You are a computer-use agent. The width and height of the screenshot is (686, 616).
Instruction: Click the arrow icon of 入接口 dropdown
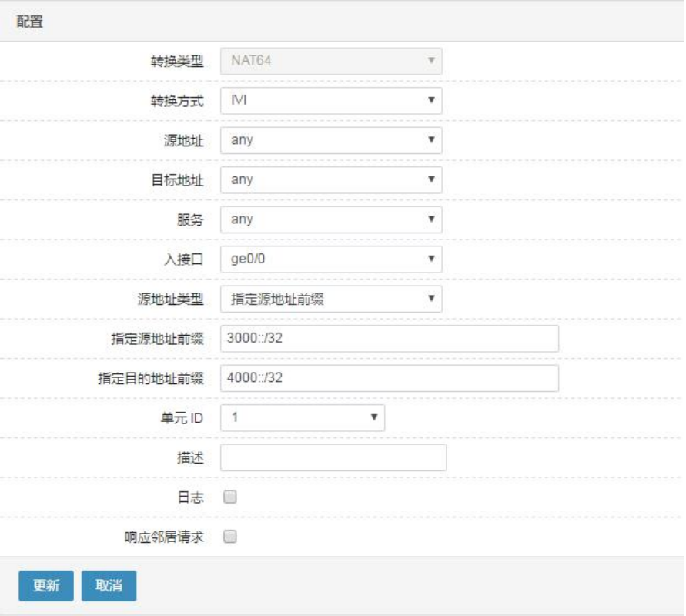(x=431, y=259)
